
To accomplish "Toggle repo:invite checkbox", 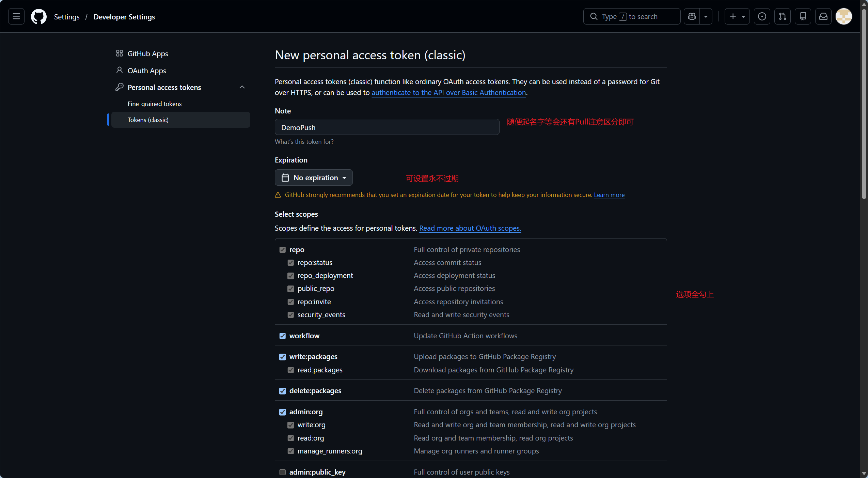I will (291, 302).
